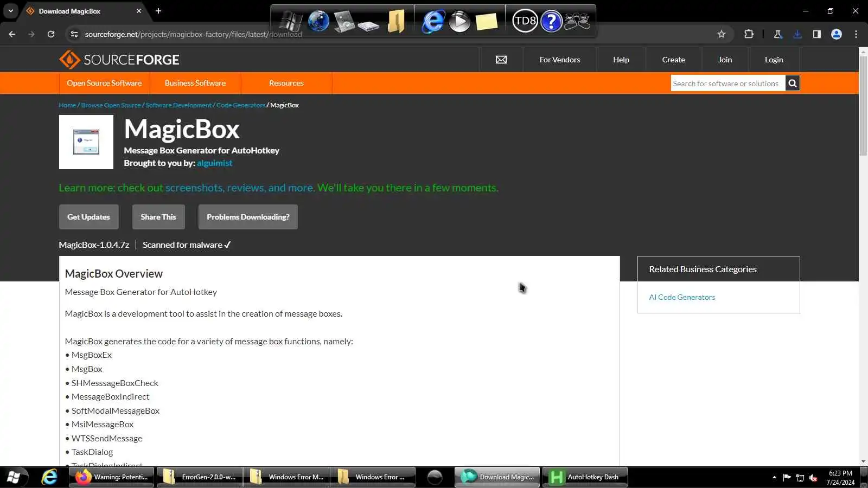Click the Windows flag icon in the dock
Viewport: 868px width, 488px height.
tap(291, 22)
